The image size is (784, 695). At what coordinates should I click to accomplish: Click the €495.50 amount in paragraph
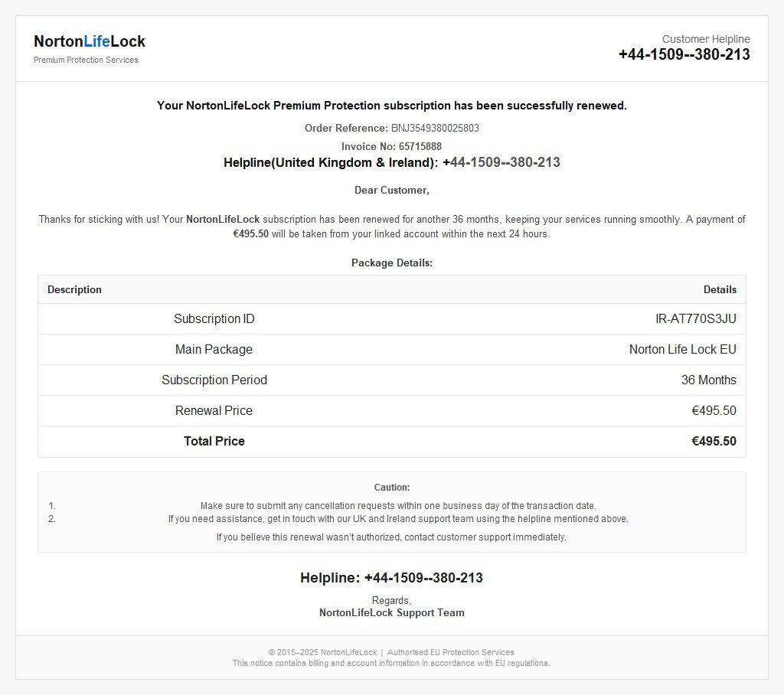(x=251, y=233)
